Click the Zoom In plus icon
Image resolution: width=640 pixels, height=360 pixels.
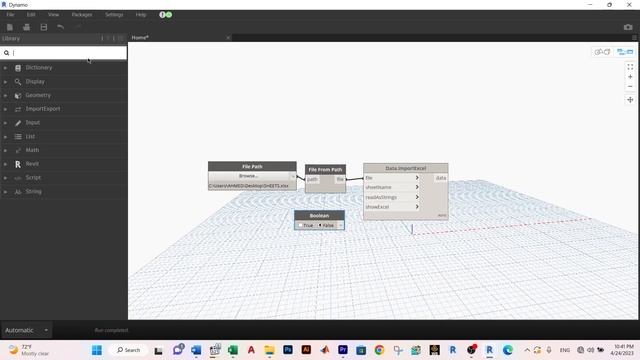[630, 77]
